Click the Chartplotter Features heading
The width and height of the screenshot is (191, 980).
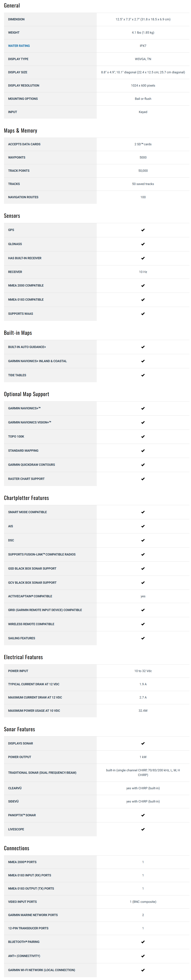[26, 498]
